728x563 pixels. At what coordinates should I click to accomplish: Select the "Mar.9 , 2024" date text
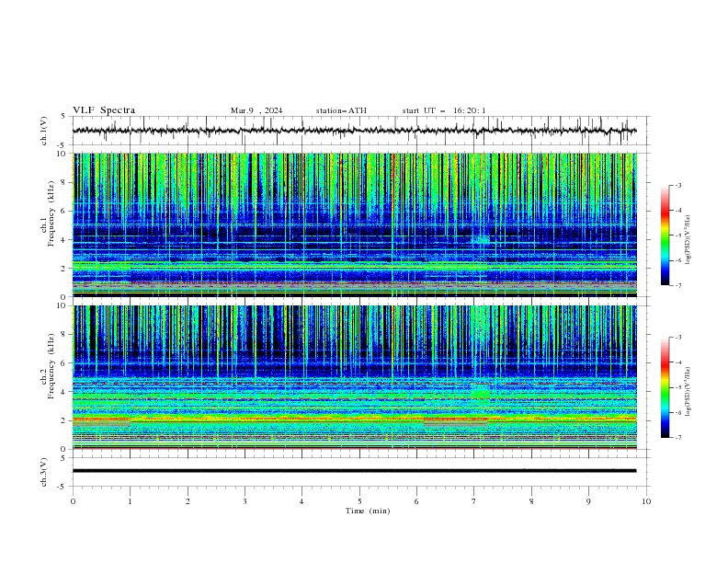tap(256, 110)
